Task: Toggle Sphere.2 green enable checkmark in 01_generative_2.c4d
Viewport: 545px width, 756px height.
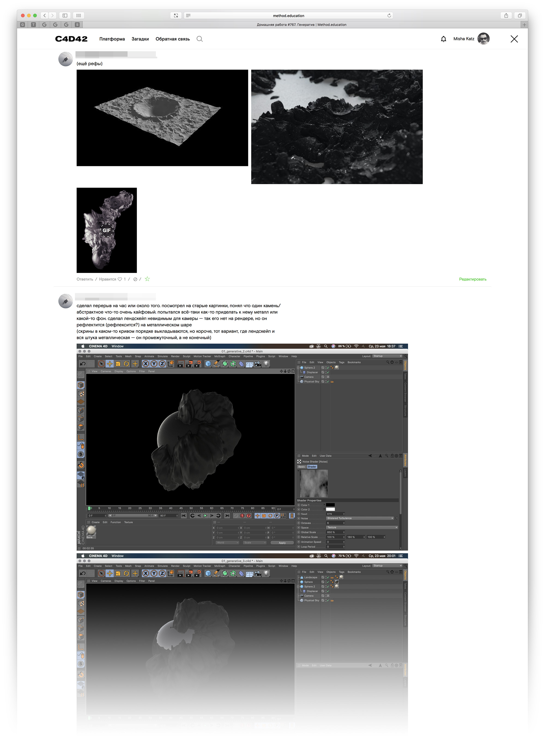Action: pyautogui.click(x=328, y=368)
